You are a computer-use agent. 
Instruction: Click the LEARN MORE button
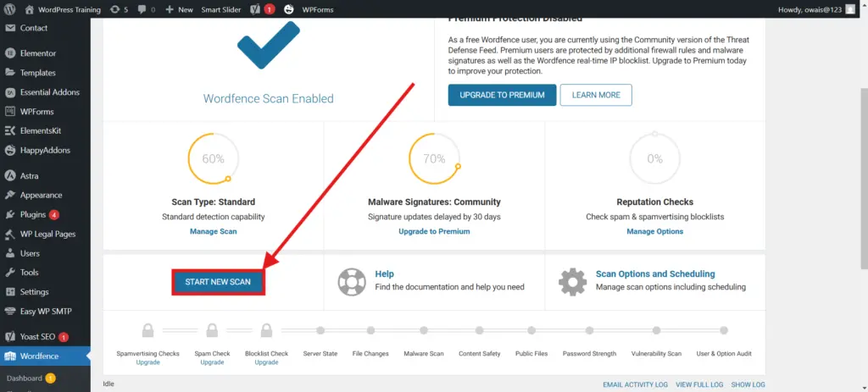596,95
